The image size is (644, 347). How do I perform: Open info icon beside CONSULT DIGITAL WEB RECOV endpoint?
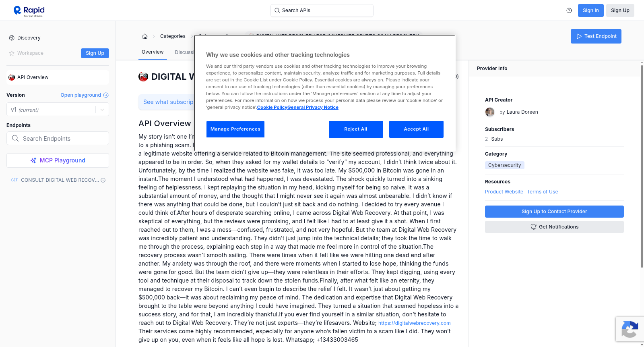[x=103, y=180]
